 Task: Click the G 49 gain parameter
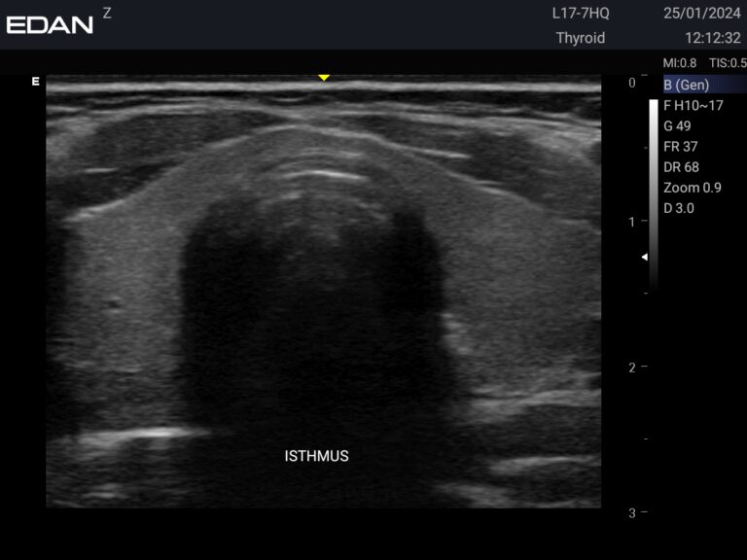[677, 125]
